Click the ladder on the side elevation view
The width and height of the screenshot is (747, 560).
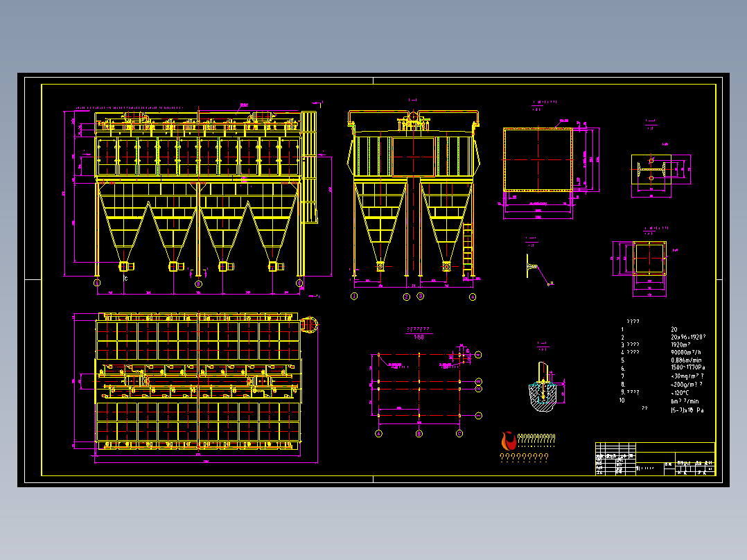click(467, 250)
